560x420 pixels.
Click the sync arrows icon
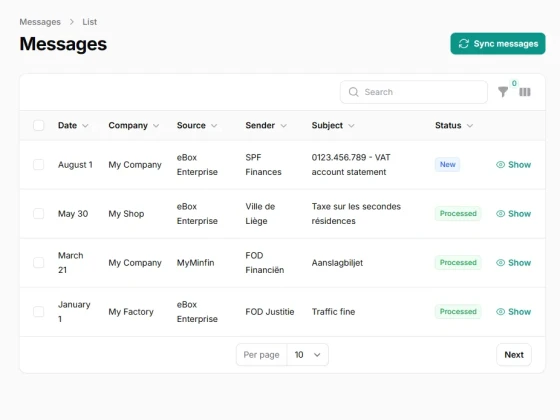(464, 44)
